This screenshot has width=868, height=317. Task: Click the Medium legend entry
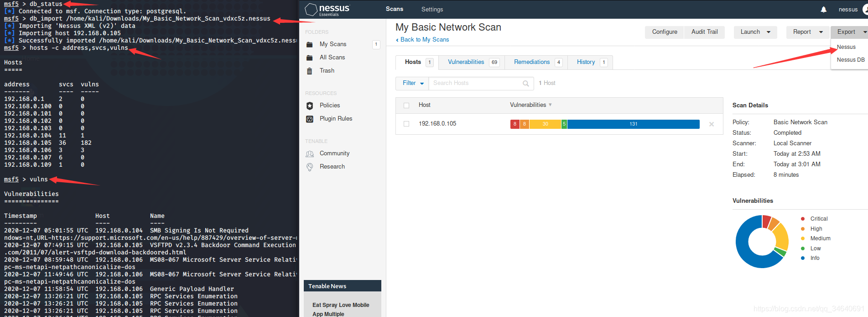[816, 238]
